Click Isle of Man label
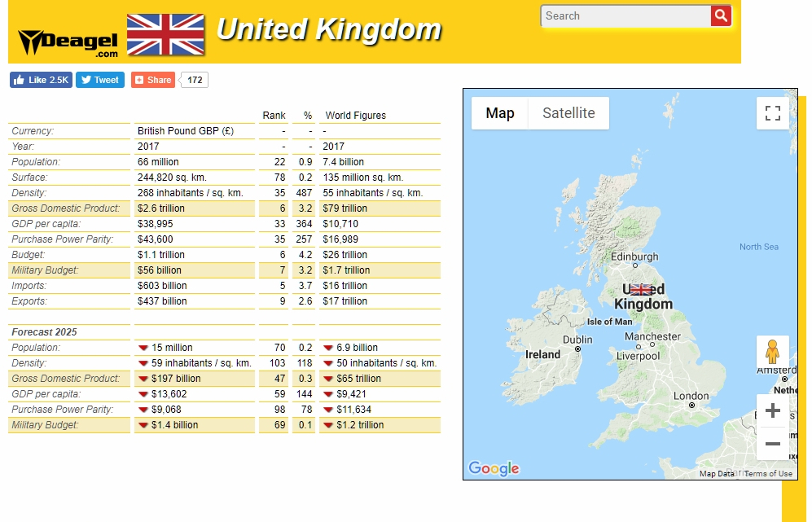 pos(609,322)
